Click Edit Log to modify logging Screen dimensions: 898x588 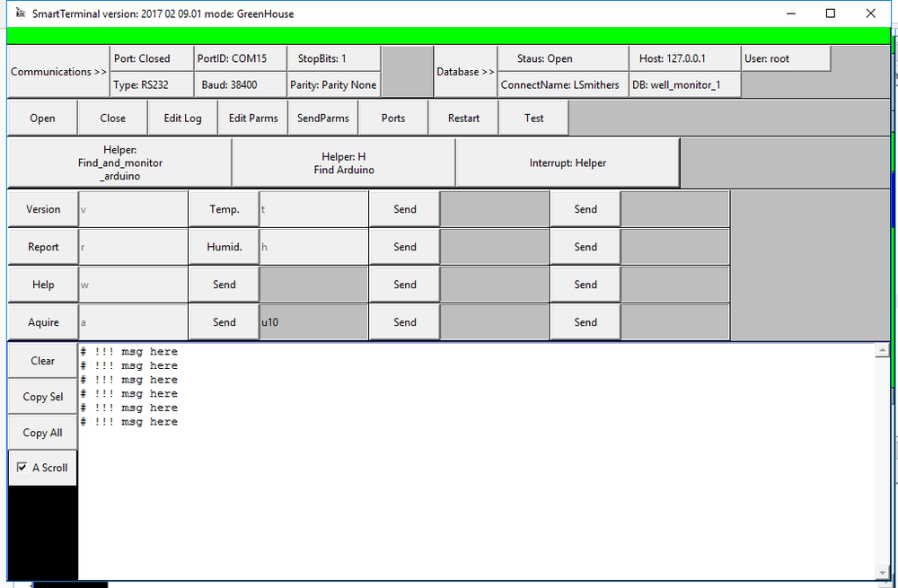pos(182,117)
